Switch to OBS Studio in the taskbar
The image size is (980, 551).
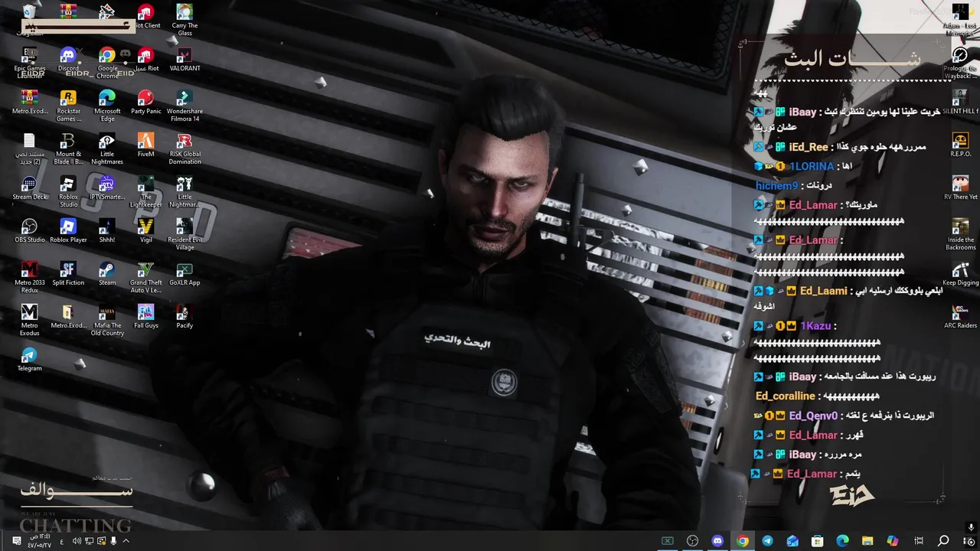click(x=692, y=541)
